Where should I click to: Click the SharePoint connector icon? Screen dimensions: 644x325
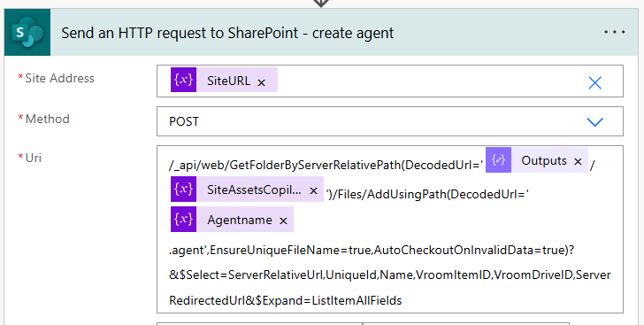(x=27, y=33)
